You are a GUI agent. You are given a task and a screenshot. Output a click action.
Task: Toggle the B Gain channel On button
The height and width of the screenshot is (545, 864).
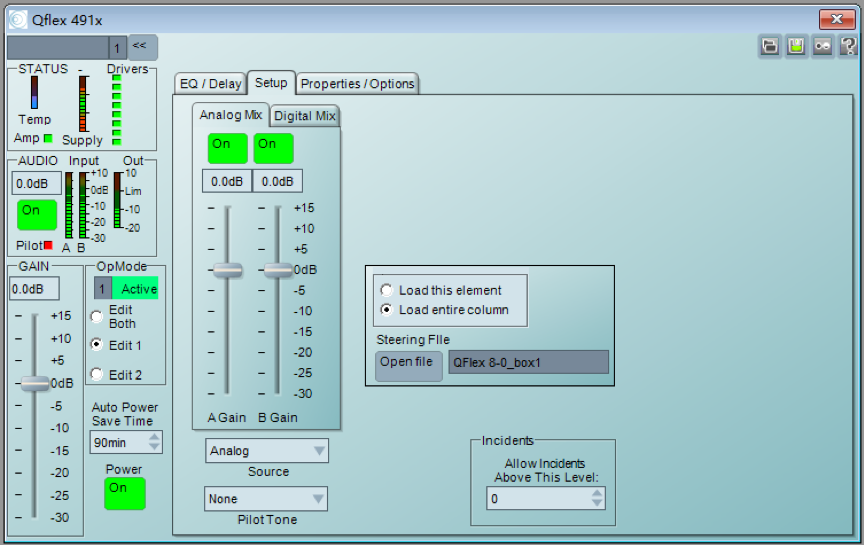(273, 148)
